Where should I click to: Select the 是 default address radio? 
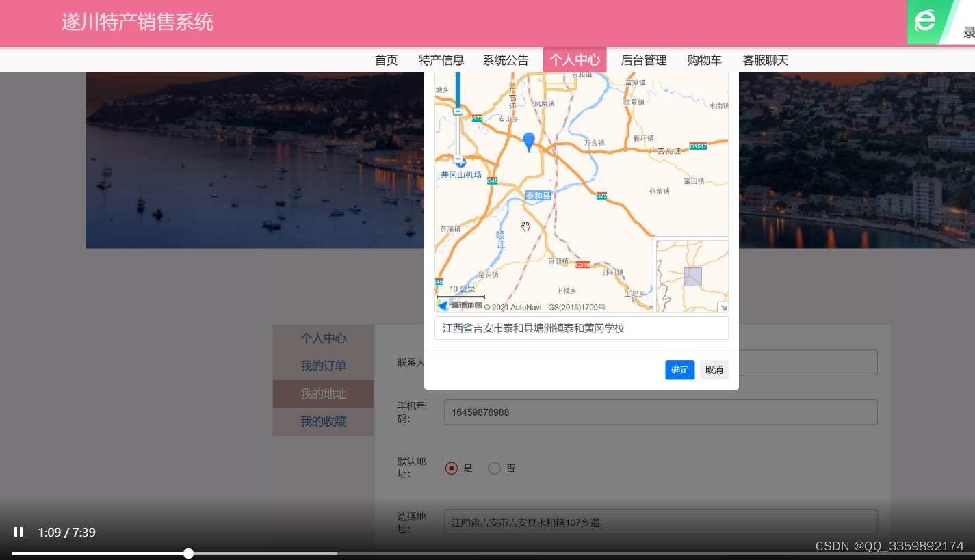pyautogui.click(x=452, y=468)
